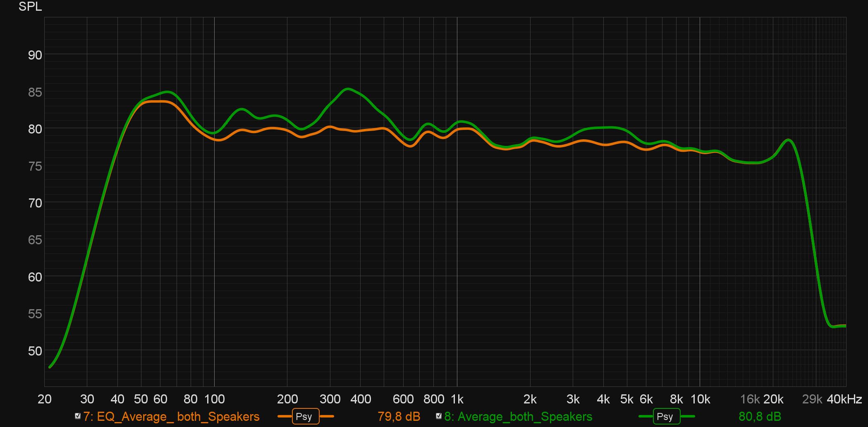Click the 55 value on SPL axis
The image size is (868, 427).
pyautogui.click(x=35, y=314)
